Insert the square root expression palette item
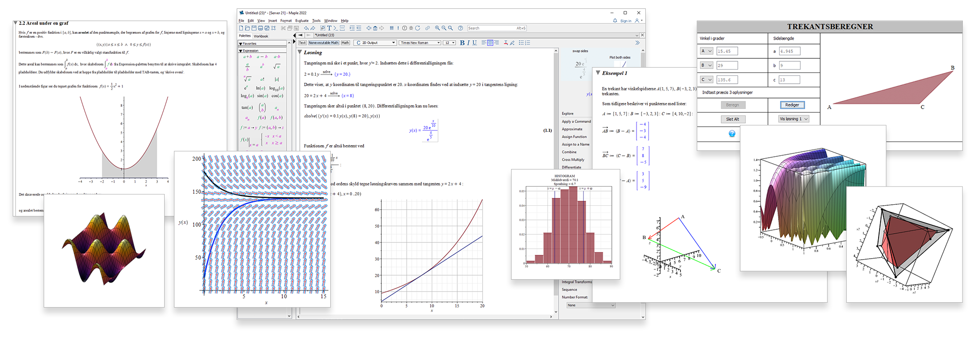 click(x=277, y=67)
